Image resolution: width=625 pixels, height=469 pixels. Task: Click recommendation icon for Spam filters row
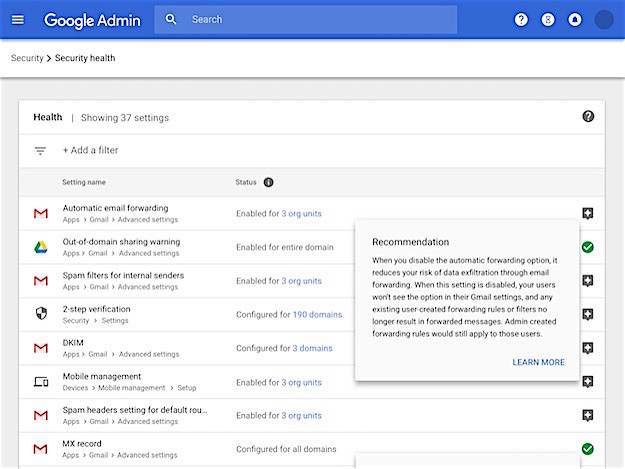pos(588,281)
